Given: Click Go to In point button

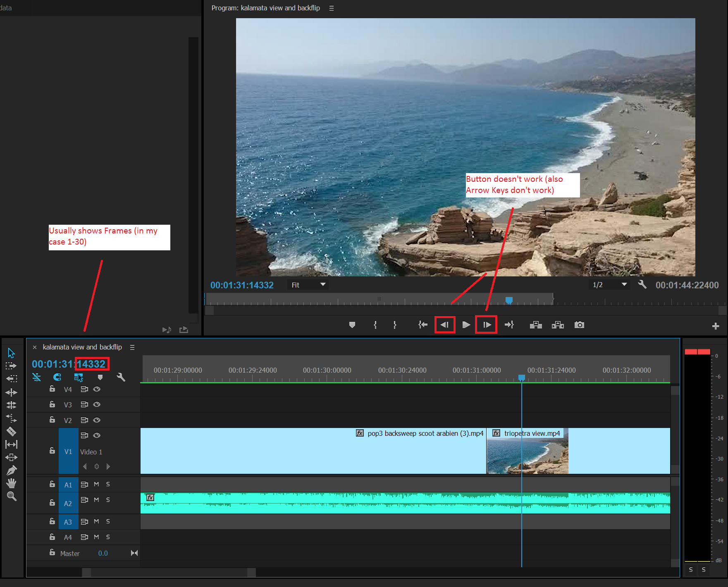Looking at the screenshot, I should pos(422,325).
